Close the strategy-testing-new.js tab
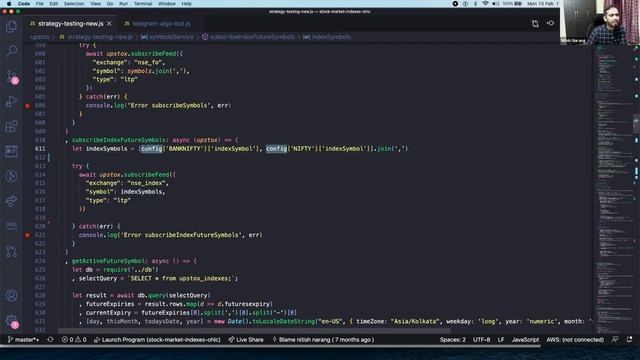The height and width of the screenshot is (360, 640). point(109,24)
